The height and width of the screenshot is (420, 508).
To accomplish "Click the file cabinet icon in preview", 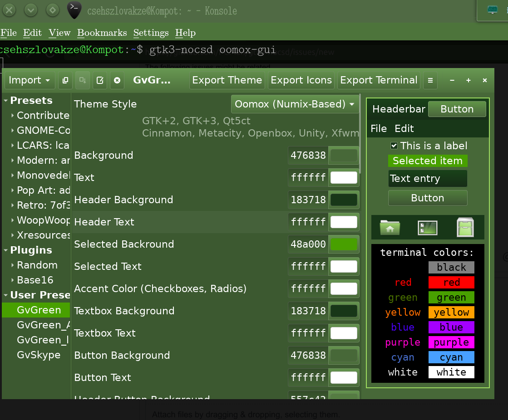I will tap(465, 227).
